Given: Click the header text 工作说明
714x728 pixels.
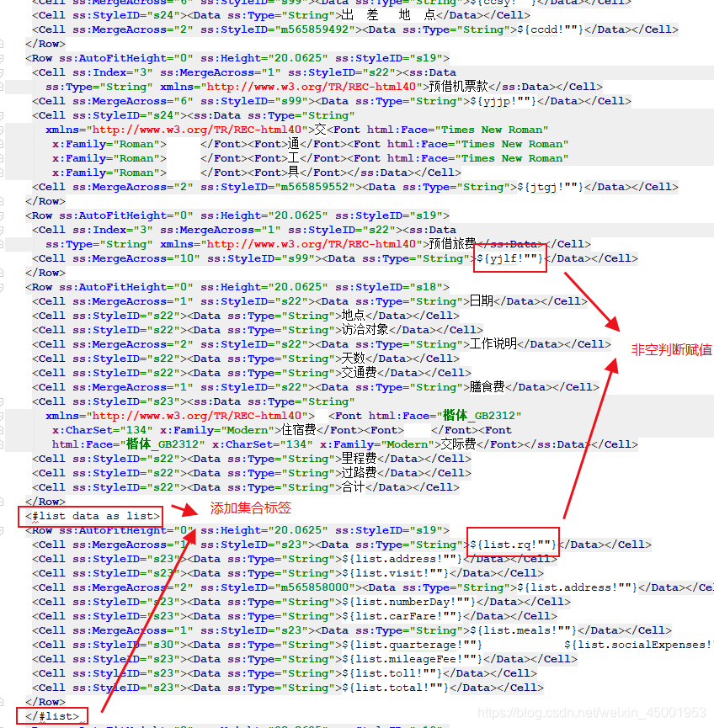Looking at the screenshot, I should point(493,344).
